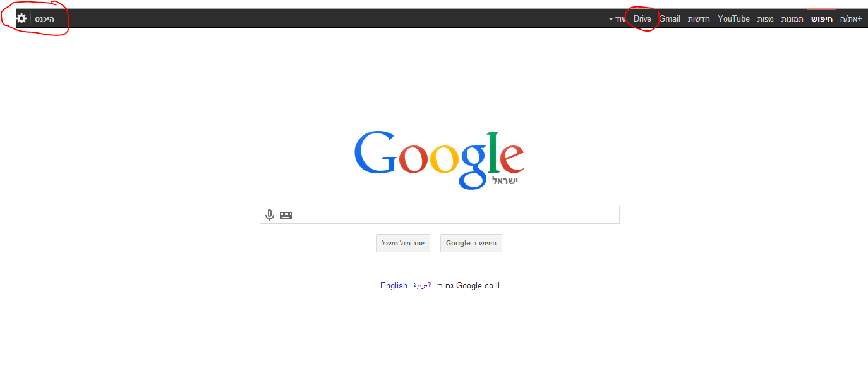
Task: Switch to Arabic العربية language link
Action: click(x=423, y=286)
